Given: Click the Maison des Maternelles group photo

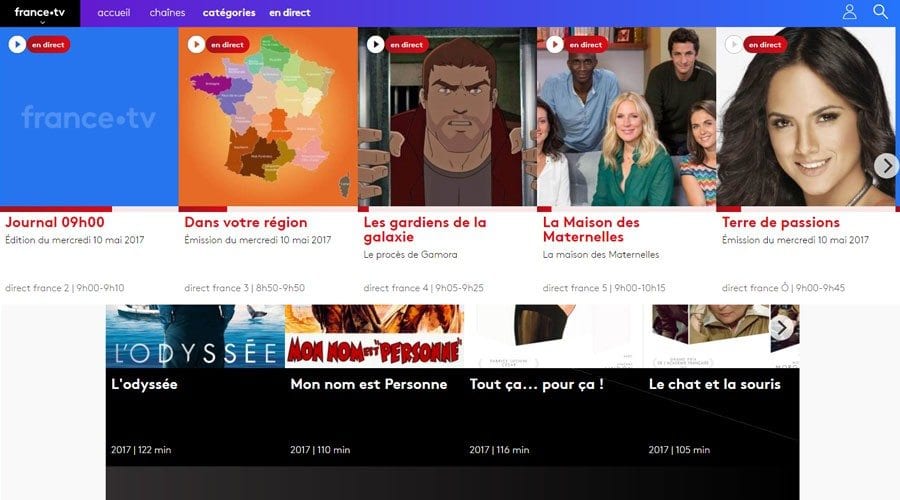Looking at the screenshot, I should click(626, 117).
